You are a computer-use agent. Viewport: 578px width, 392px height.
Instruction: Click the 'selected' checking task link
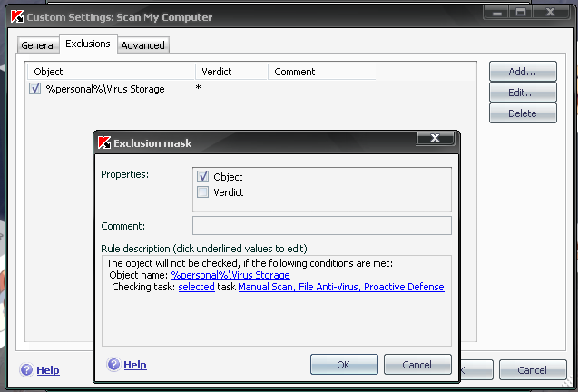[x=196, y=287]
